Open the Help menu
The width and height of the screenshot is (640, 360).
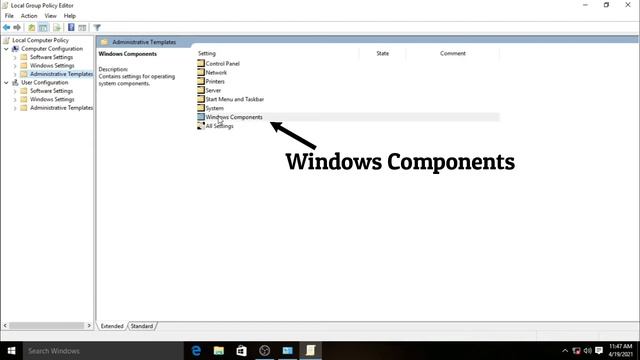click(x=70, y=16)
